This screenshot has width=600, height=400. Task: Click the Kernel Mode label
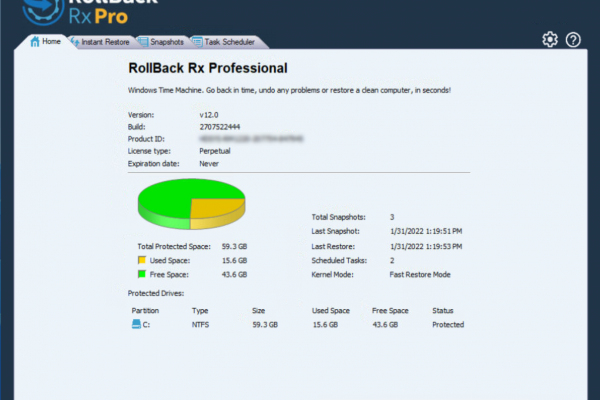point(332,274)
